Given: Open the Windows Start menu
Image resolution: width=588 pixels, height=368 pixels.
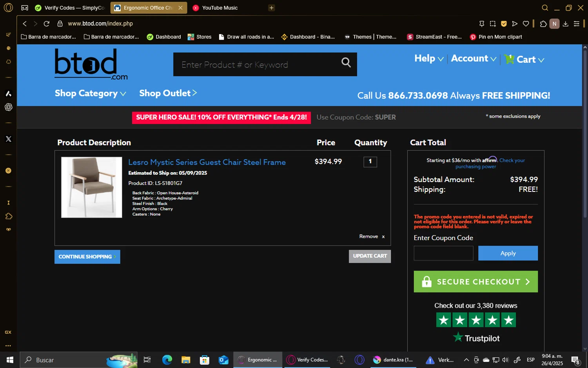Looking at the screenshot, I should (10, 360).
